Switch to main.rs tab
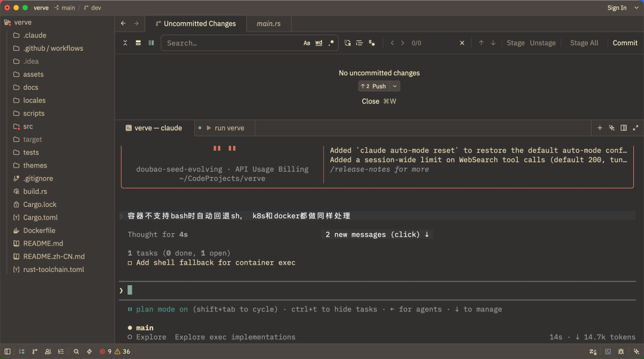Image resolution: width=644 pixels, height=359 pixels. [269, 24]
